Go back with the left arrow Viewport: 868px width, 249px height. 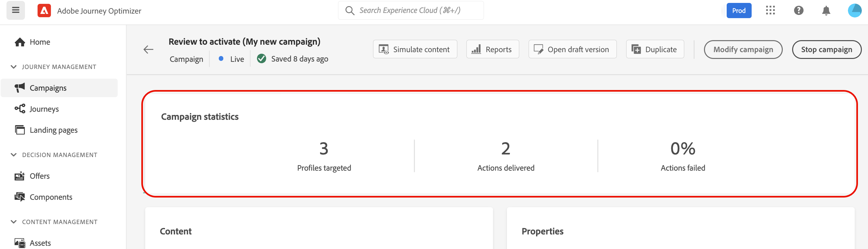148,50
